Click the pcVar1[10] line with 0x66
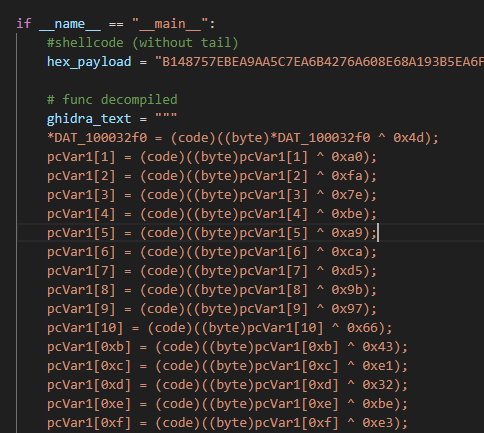The height and width of the screenshot is (433, 484). [x=220, y=328]
